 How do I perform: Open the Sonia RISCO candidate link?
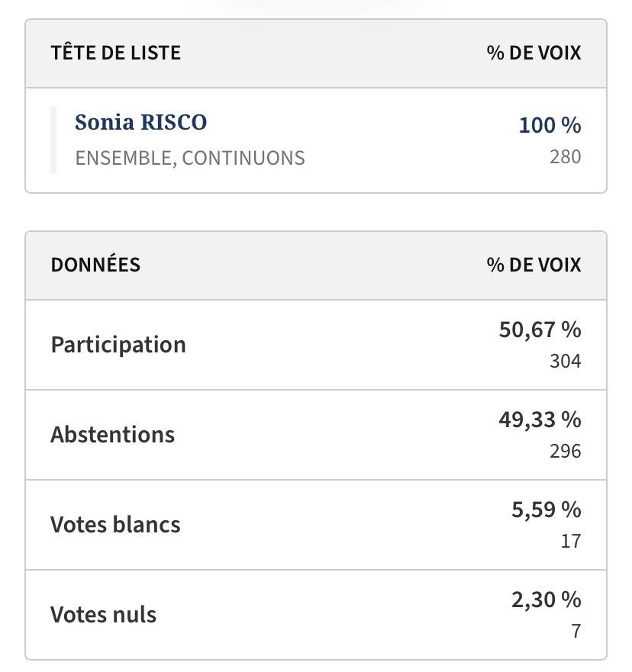click(140, 123)
